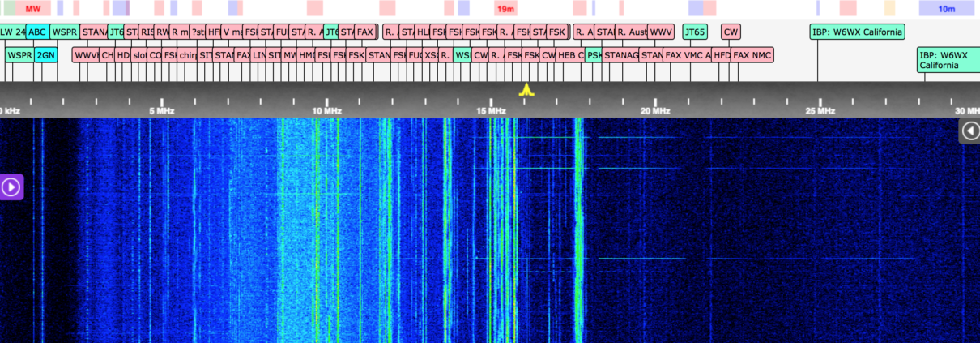Click the yellow passband tuning marker

[x=526, y=89]
